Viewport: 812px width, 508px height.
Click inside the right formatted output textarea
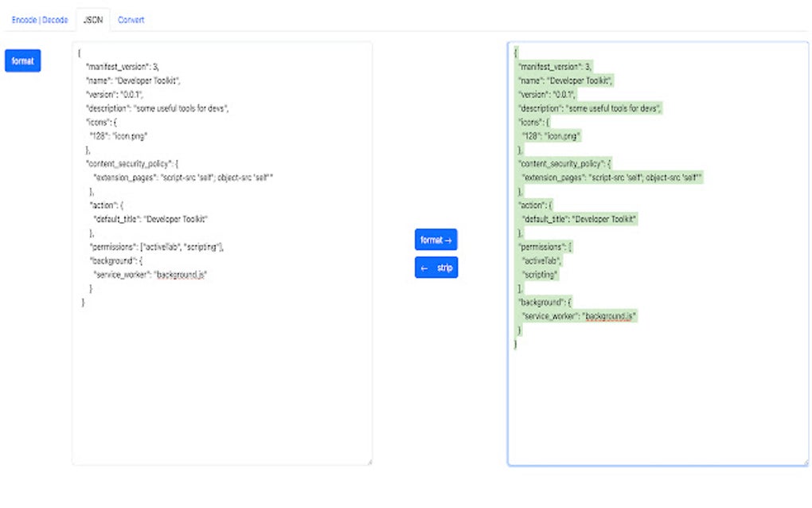(x=658, y=398)
